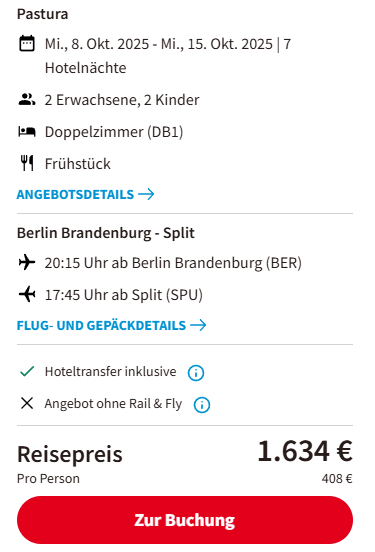This screenshot has width=375, height=552.
Task: Open FLUG- UND GEPÄCKDETAILS link
Action: tap(111, 325)
